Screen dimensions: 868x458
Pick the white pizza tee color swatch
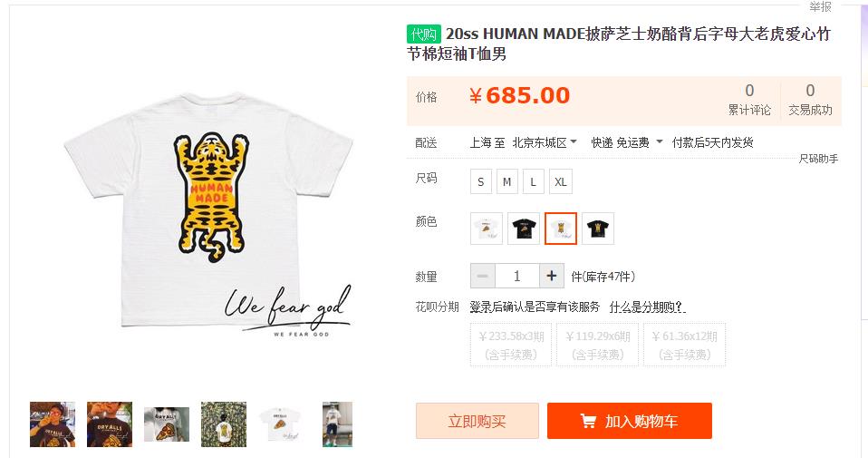[487, 229]
